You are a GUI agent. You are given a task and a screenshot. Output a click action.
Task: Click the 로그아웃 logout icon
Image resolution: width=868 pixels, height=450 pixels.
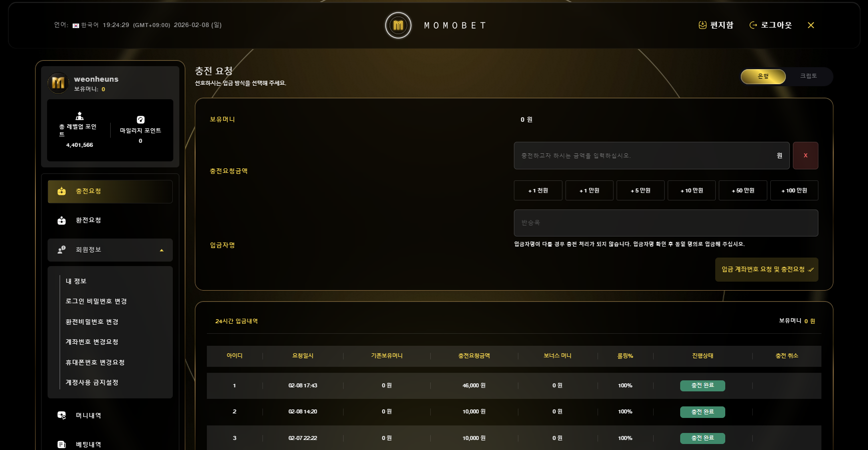[753, 25]
